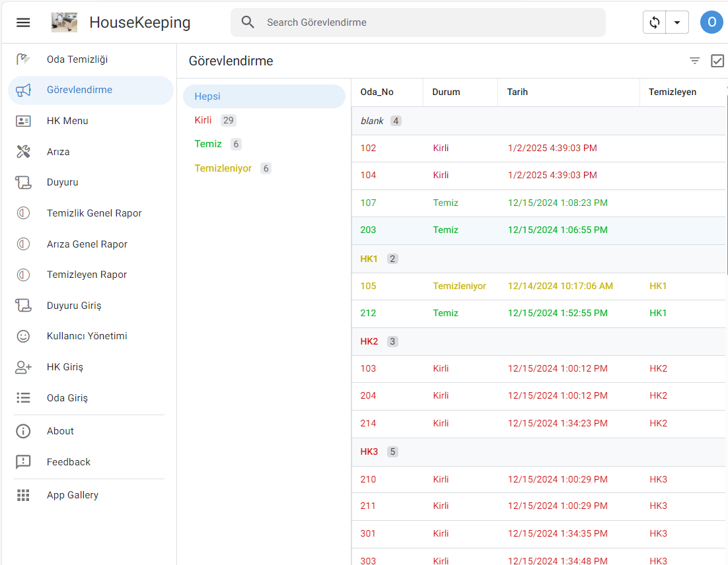Open room 211 row
The width and height of the screenshot is (728, 565).
[x=538, y=506]
